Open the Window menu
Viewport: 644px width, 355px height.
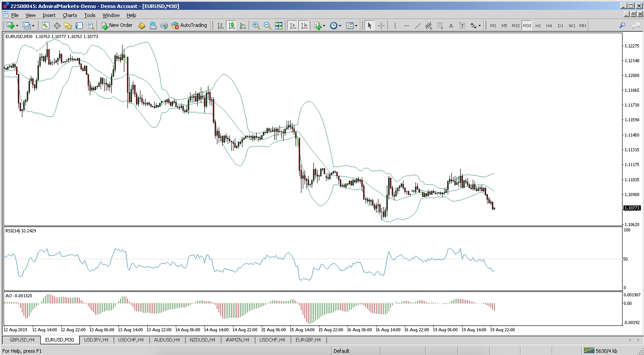111,15
